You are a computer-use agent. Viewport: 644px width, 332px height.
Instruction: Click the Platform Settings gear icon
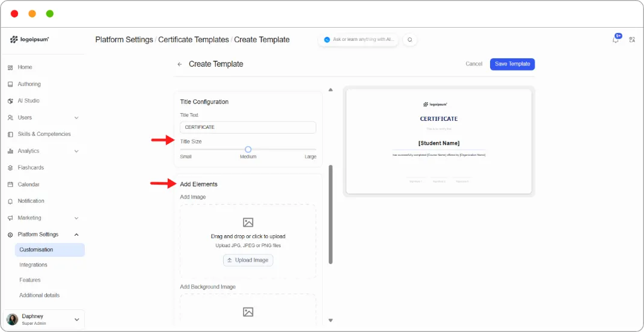10,235
